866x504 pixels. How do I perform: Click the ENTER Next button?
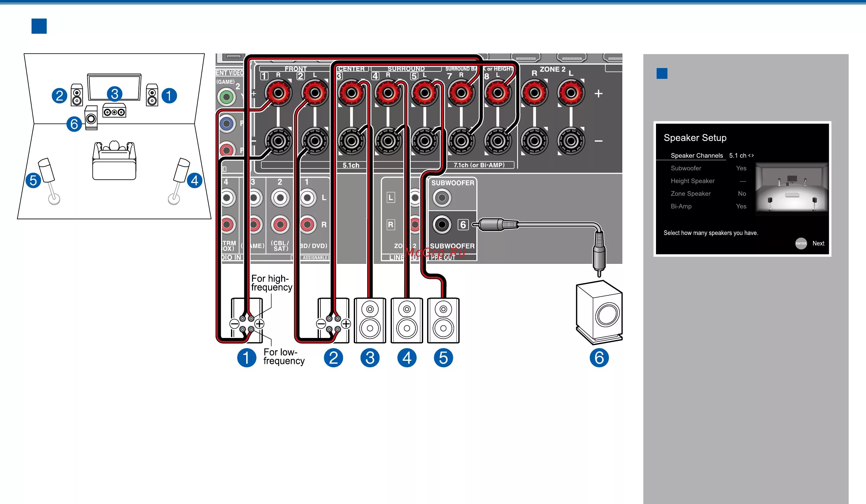point(810,243)
